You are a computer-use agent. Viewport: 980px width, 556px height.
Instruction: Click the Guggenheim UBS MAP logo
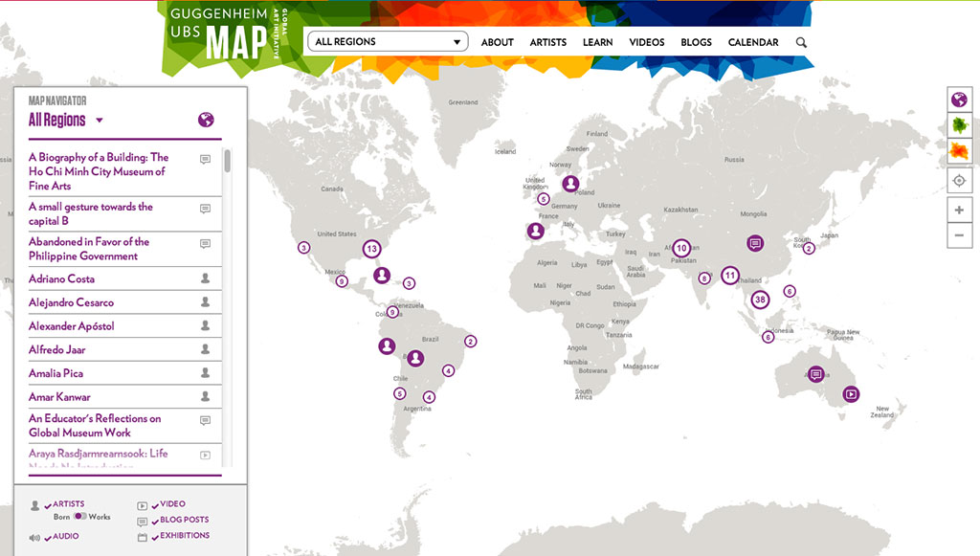click(228, 35)
